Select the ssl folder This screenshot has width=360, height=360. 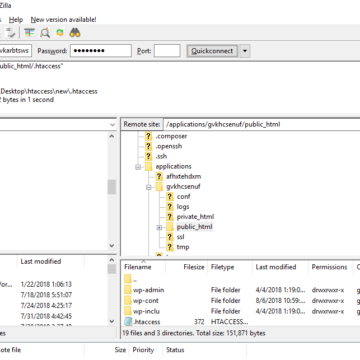[x=180, y=237]
